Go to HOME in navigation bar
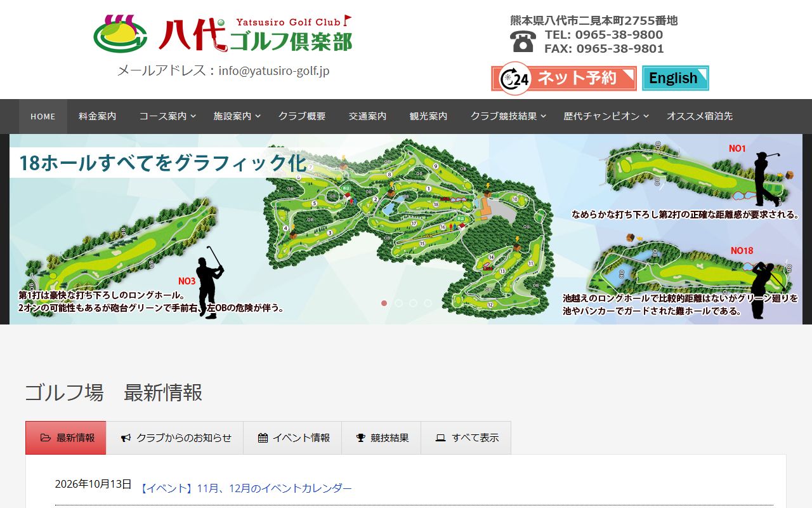Viewport: 812px width, 508px height. [x=43, y=116]
